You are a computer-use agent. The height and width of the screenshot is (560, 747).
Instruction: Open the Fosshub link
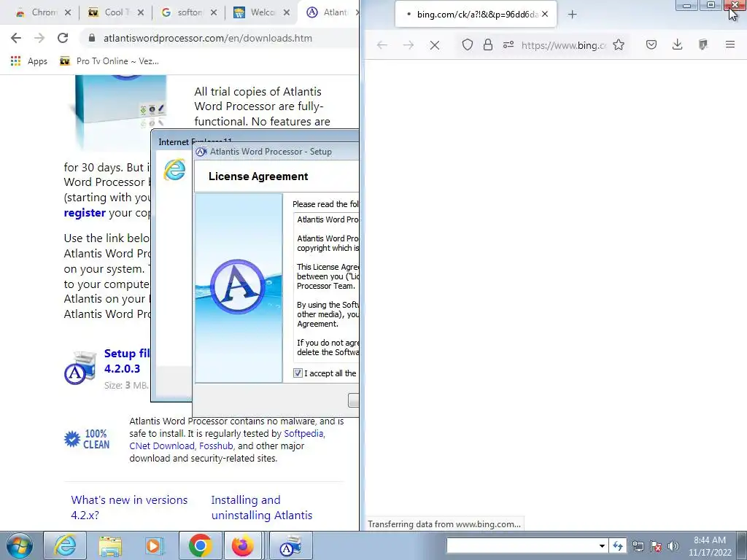point(216,446)
